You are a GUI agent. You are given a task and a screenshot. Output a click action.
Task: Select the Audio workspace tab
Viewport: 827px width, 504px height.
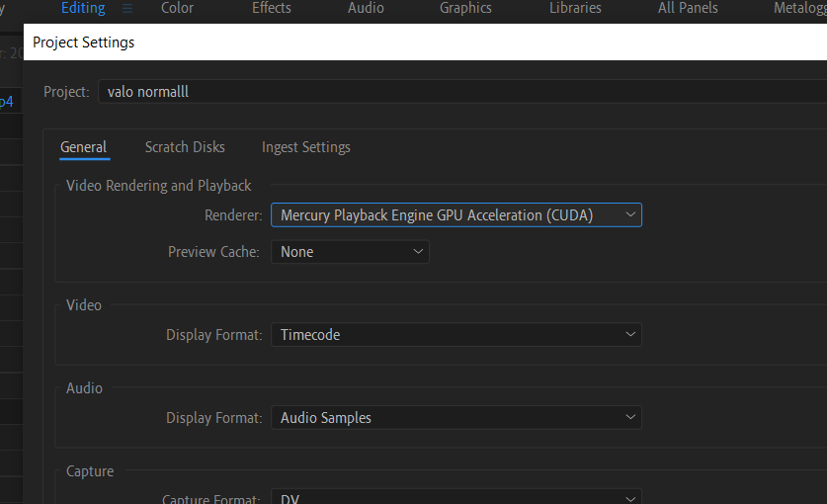click(x=366, y=8)
